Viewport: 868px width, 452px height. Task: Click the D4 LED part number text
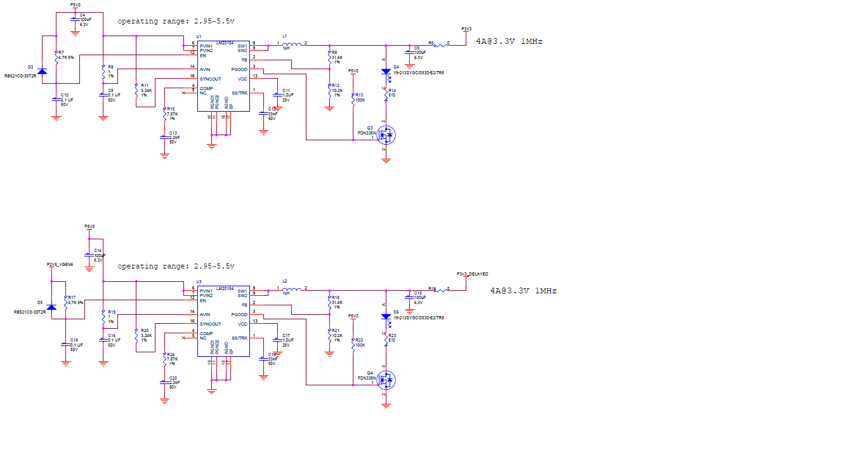coord(419,73)
